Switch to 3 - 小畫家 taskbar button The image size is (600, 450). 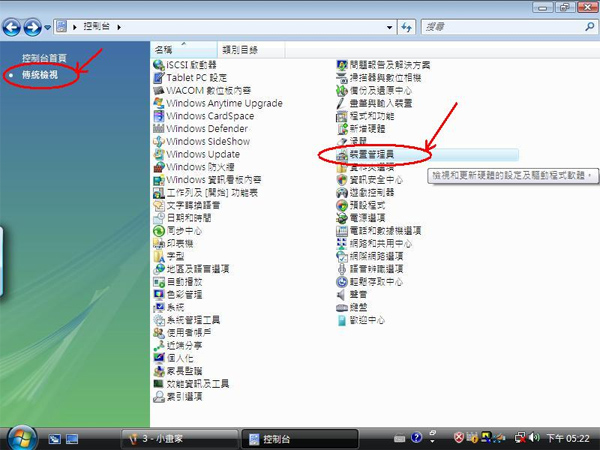point(179,439)
